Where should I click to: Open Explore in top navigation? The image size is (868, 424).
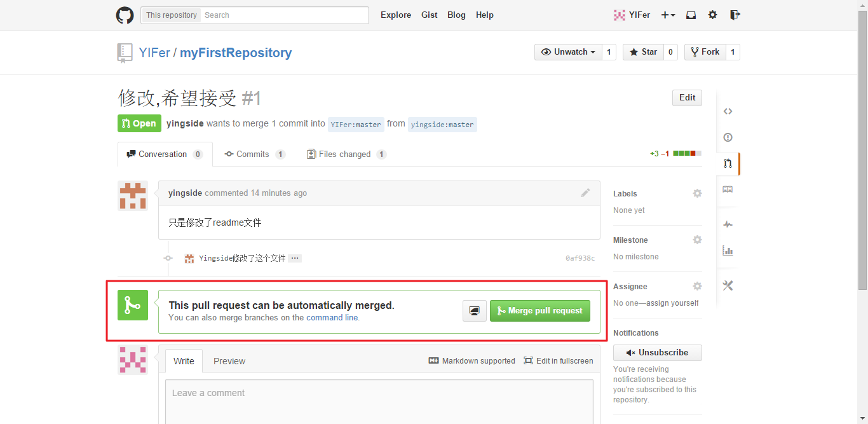(396, 15)
